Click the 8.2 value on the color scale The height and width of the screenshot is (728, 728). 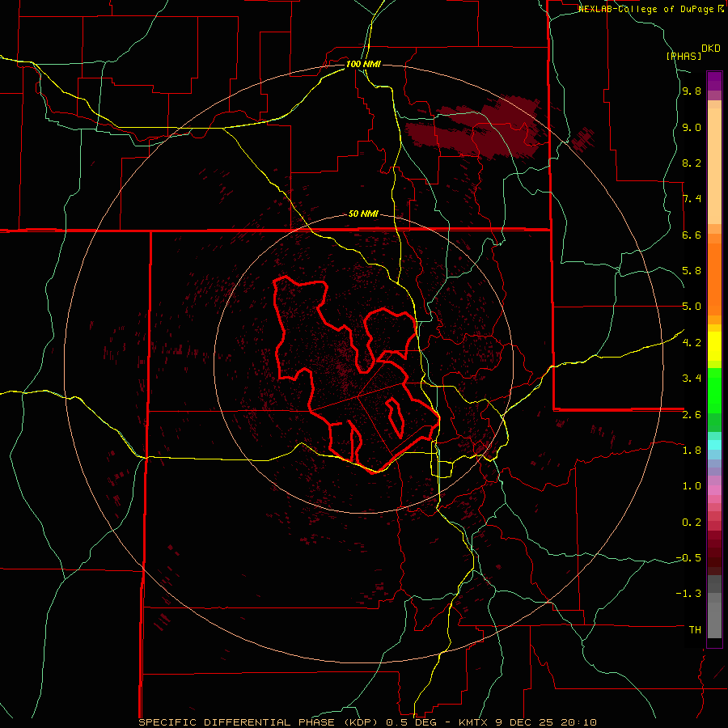(x=692, y=163)
